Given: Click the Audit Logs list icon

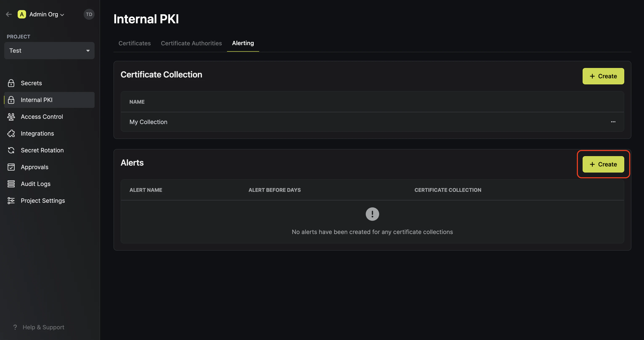Looking at the screenshot, I should click(x=11, y=184).
